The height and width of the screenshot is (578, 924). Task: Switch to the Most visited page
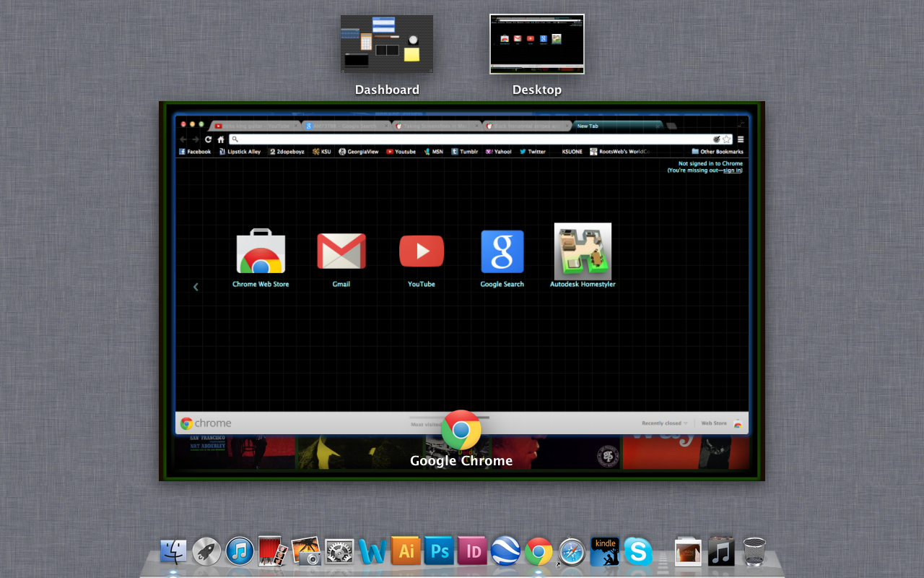tap(427, 424)
